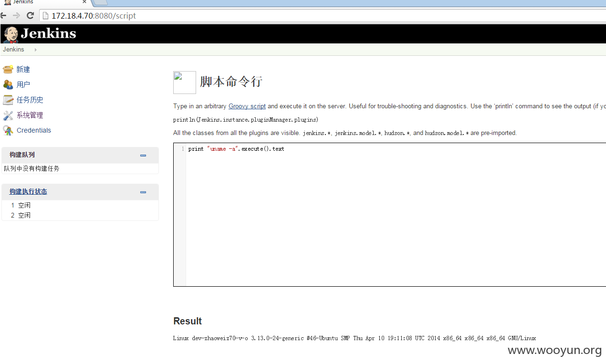Image resolution: width=606 pixels, height=364 pixels.
Task: Click the Credentials keys icon
Action: (x=8, y=130)
